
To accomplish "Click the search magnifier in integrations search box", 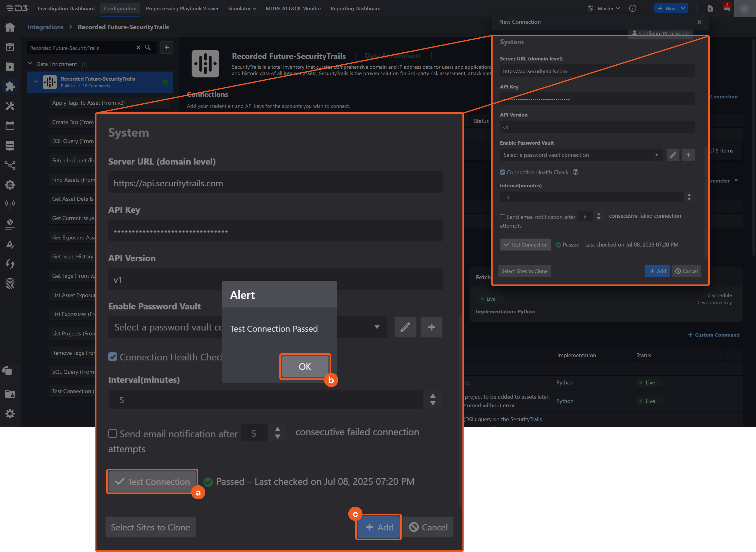I will 148,47.
